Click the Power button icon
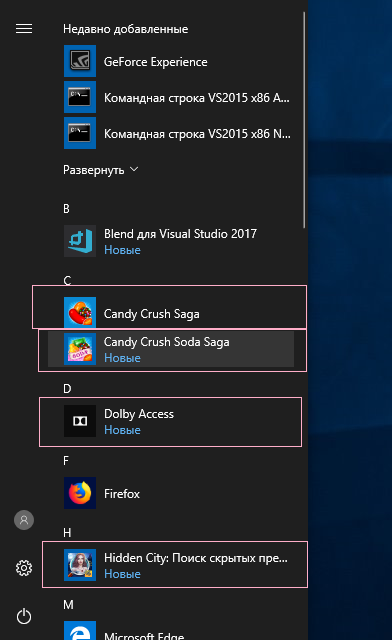This screenshot has width=392, height=640. pos(24,616)
